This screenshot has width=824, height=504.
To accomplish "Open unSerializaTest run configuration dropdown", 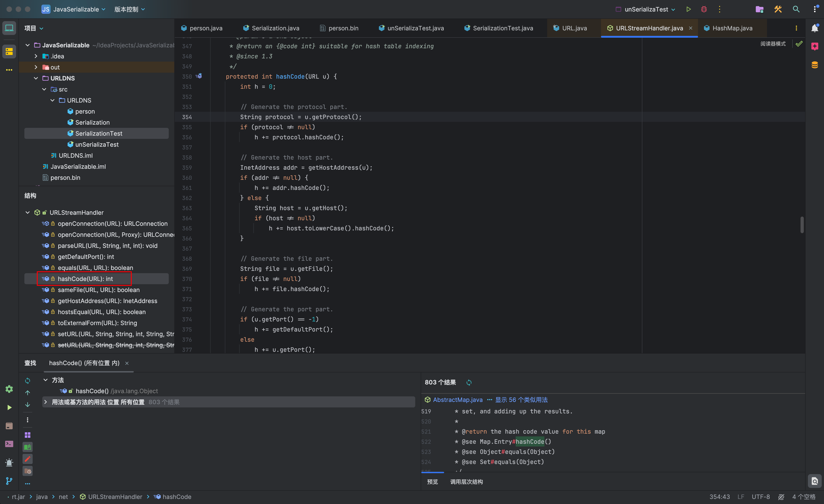I will coord(645,9).
